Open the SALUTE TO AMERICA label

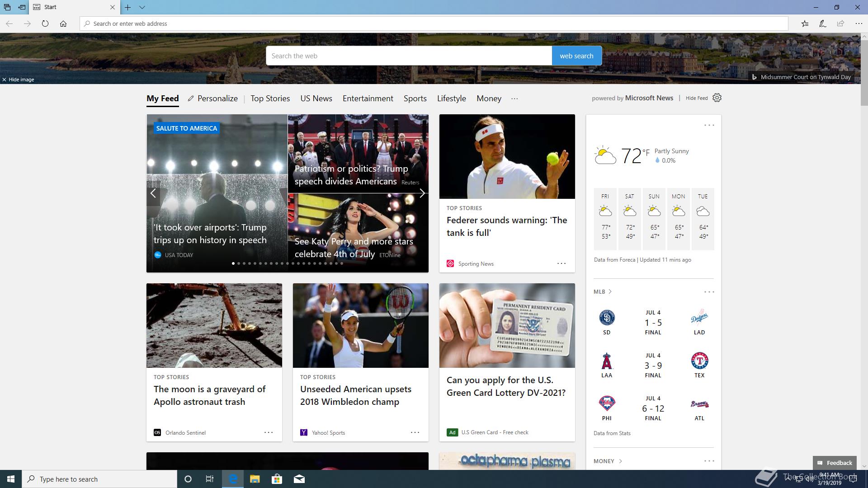click(187, 128)
